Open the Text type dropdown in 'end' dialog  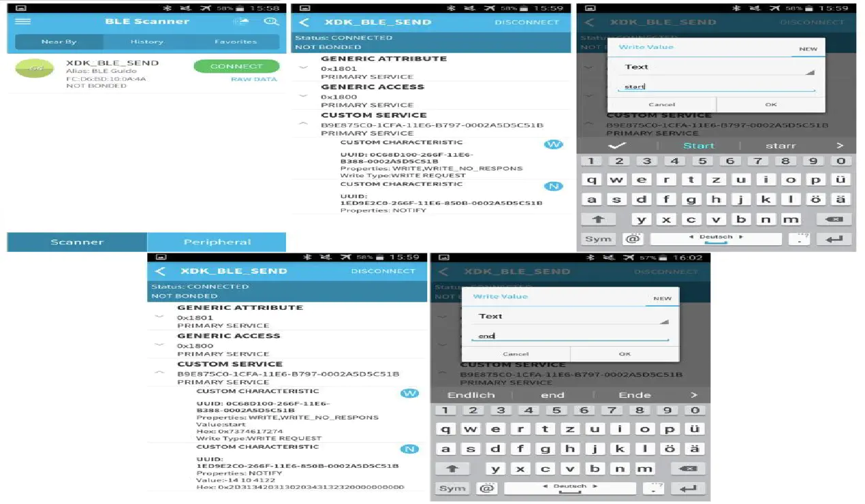571,316
